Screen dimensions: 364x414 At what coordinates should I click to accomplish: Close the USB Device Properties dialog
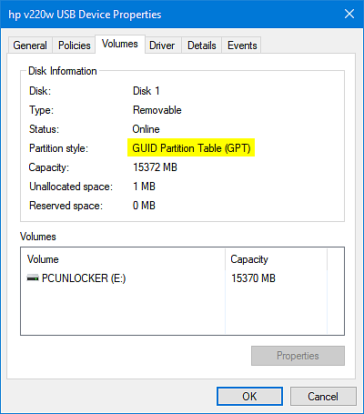pos(349,14)
